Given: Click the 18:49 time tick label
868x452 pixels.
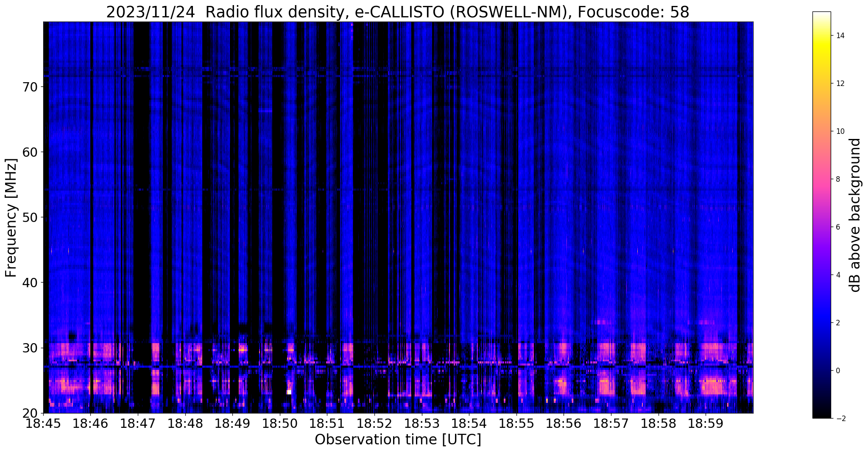Looking at the screenshot, I should click(232, 424).
